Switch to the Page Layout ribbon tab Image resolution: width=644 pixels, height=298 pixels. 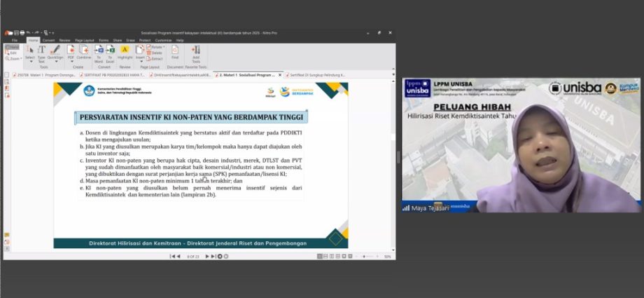[x=83, y=40]
